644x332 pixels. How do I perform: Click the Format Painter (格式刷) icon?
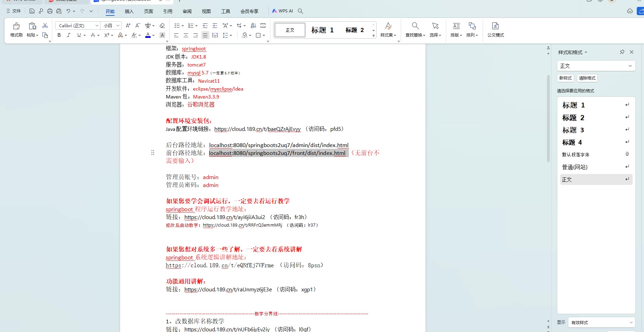pos(16,30)
